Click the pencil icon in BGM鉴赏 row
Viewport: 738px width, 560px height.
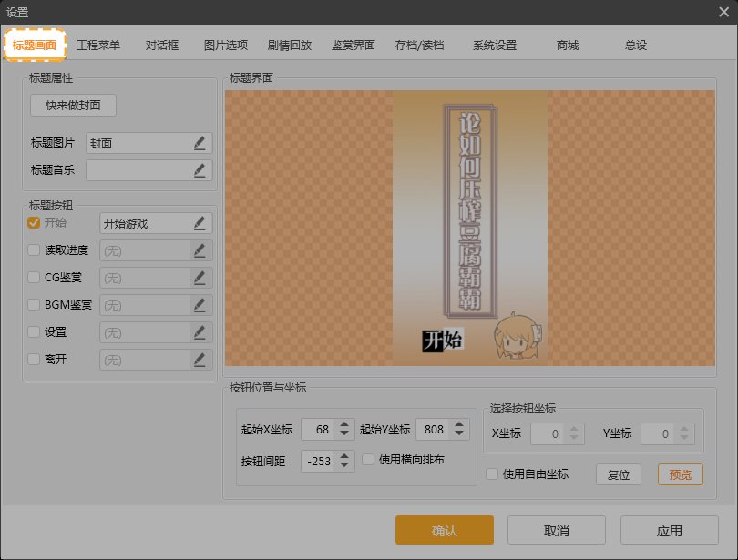(200, 305)
